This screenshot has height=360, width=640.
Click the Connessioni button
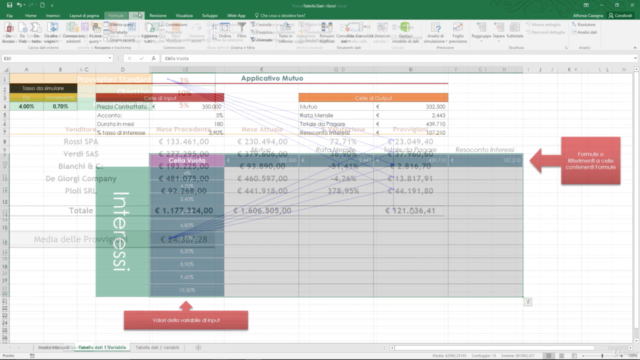pos(174,24)
